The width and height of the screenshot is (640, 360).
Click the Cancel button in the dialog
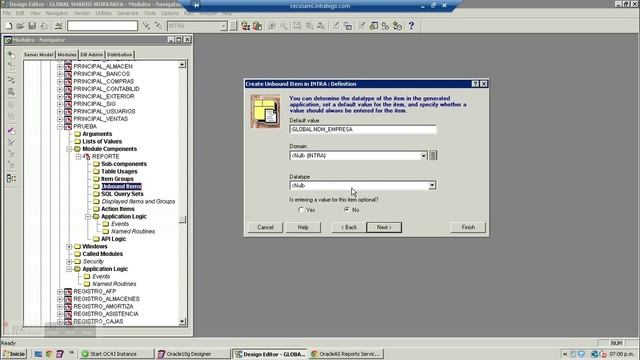point(265,227)
